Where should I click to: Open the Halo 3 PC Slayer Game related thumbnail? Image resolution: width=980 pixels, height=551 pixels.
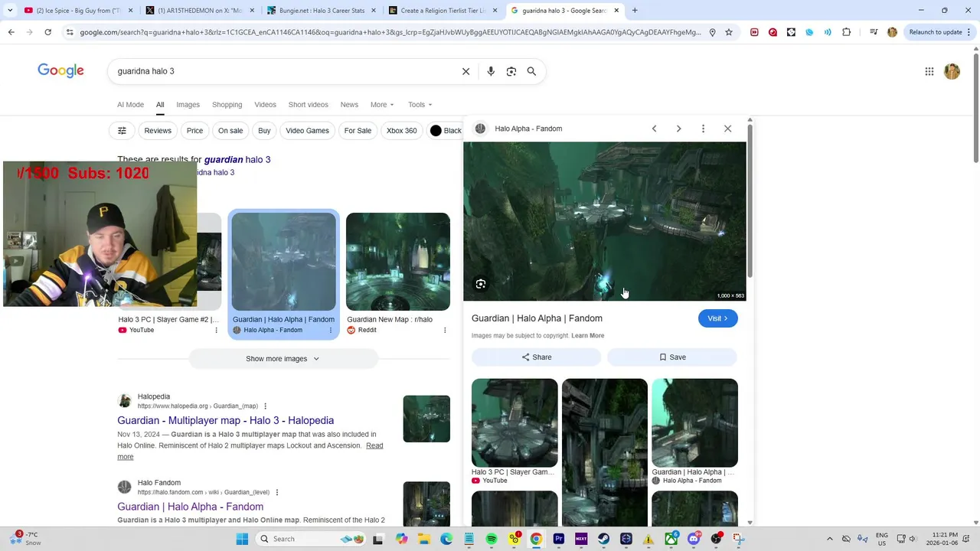click(x=514, y=422)
